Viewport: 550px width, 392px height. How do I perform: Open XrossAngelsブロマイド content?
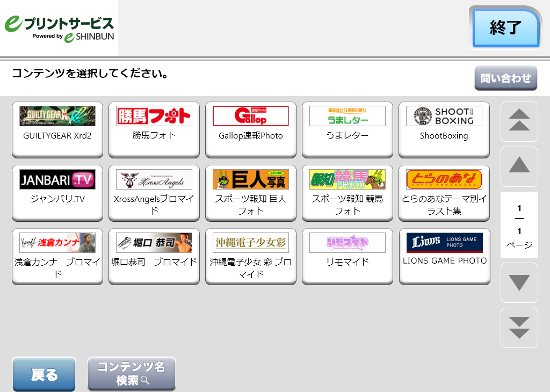tap(154, 193)
